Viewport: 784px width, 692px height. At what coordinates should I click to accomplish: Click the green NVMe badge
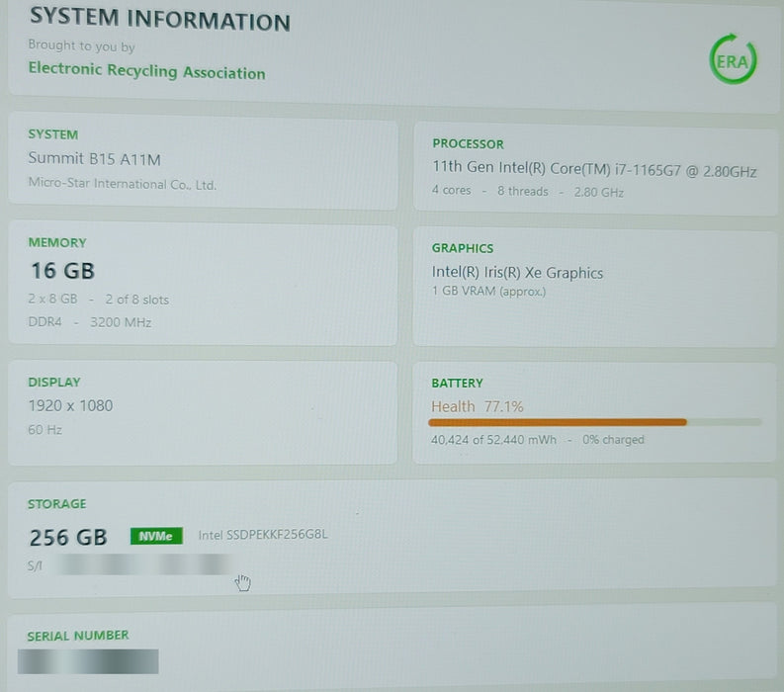point(156,536)
